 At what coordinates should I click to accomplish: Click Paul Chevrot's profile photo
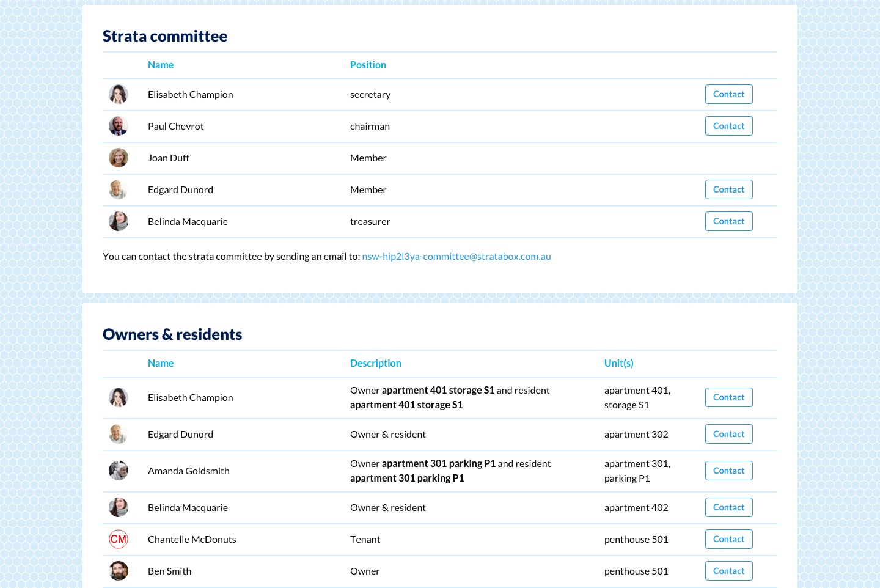119,126
